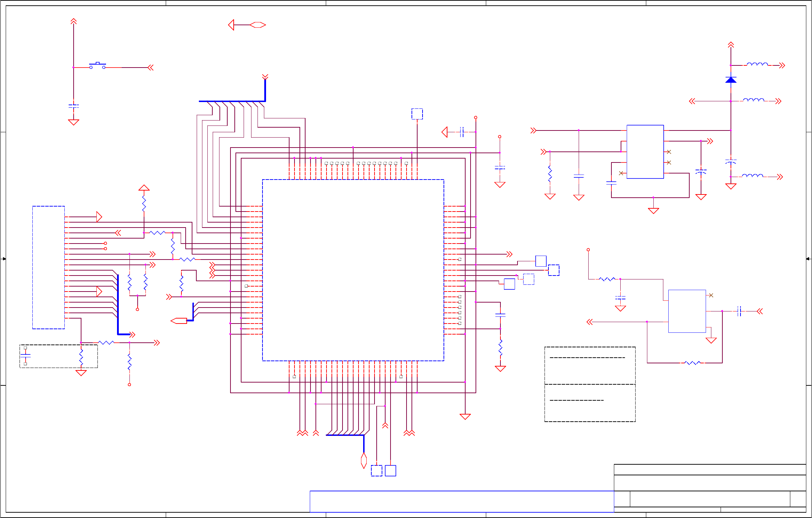
Task: Click the ground symbol attached to the small IC
Action: pos(711,341)
